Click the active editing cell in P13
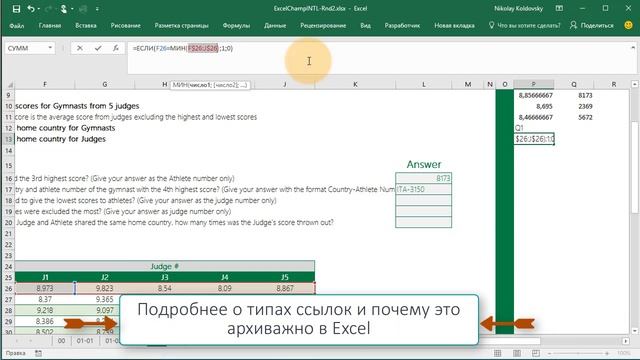Viewport: 640px width, 360px height. click(534, 139)
